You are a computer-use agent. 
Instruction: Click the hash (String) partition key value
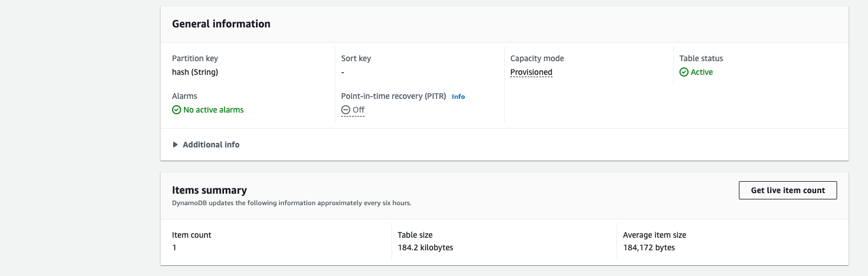(195, 73)
